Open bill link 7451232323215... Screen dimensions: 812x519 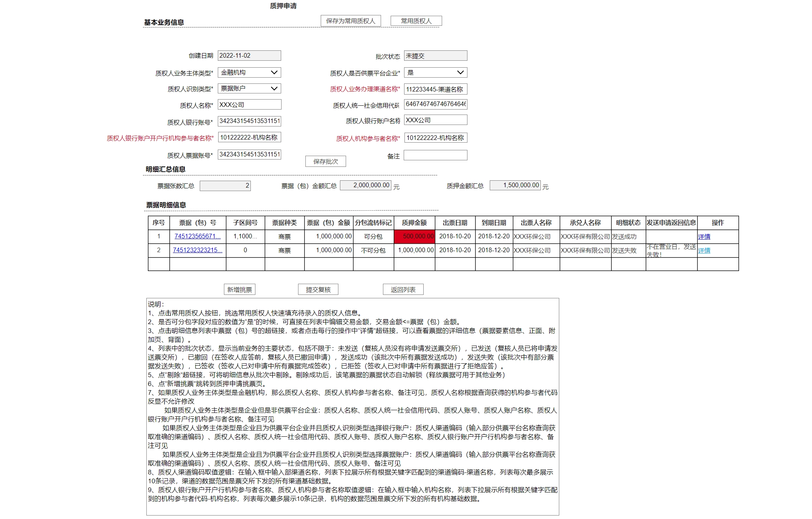[x=197, y=250]
